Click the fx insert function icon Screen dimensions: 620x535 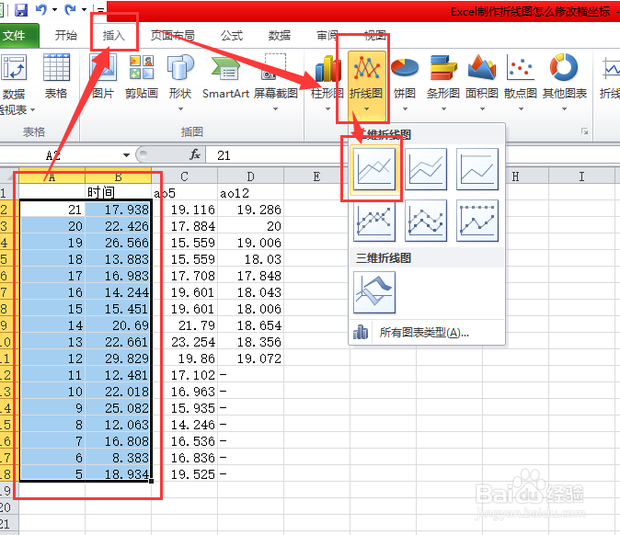click(x=195, y=155)
